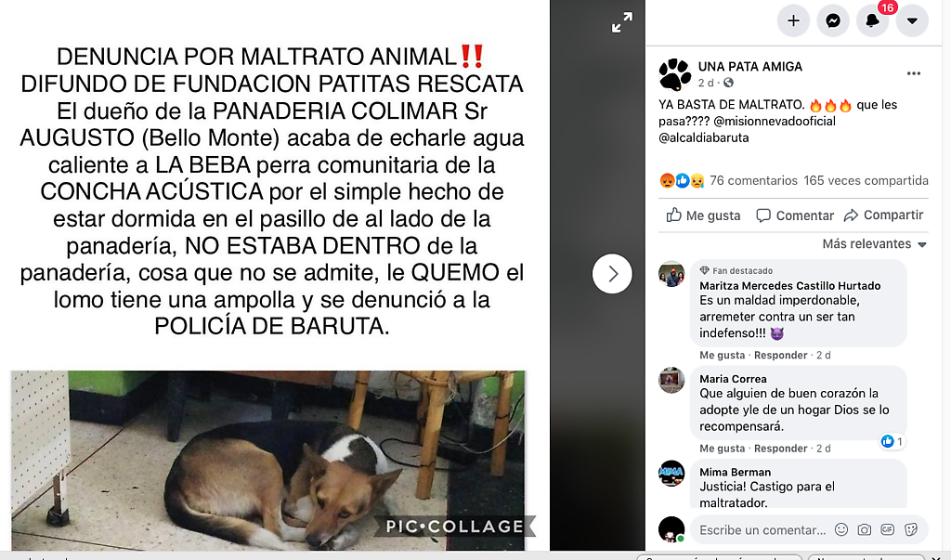View the 76 comentarios
This screenshot has height=560, width=951.
tap(753, 181)
